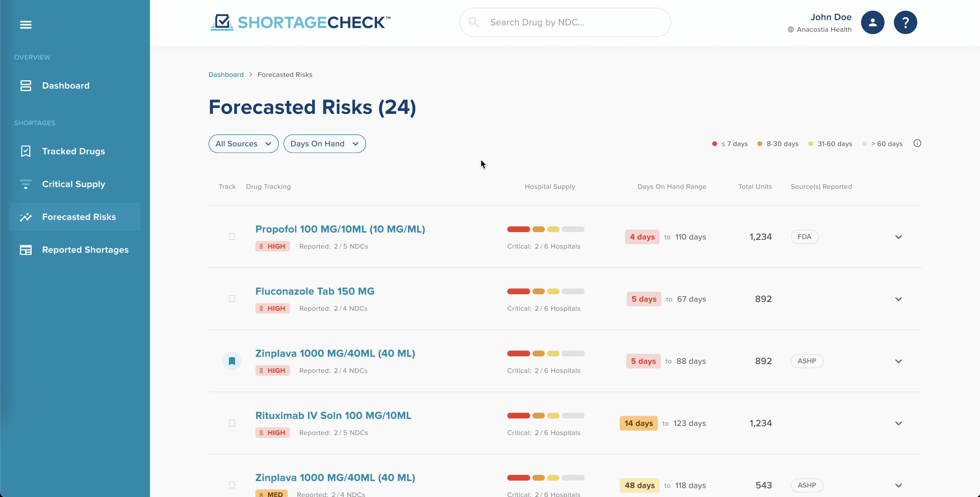The image size is (980, 497).
Task: Track Fluconazole Tab 150 MG with bookmark
Action: pyautogui.click(x=232, y=299)
